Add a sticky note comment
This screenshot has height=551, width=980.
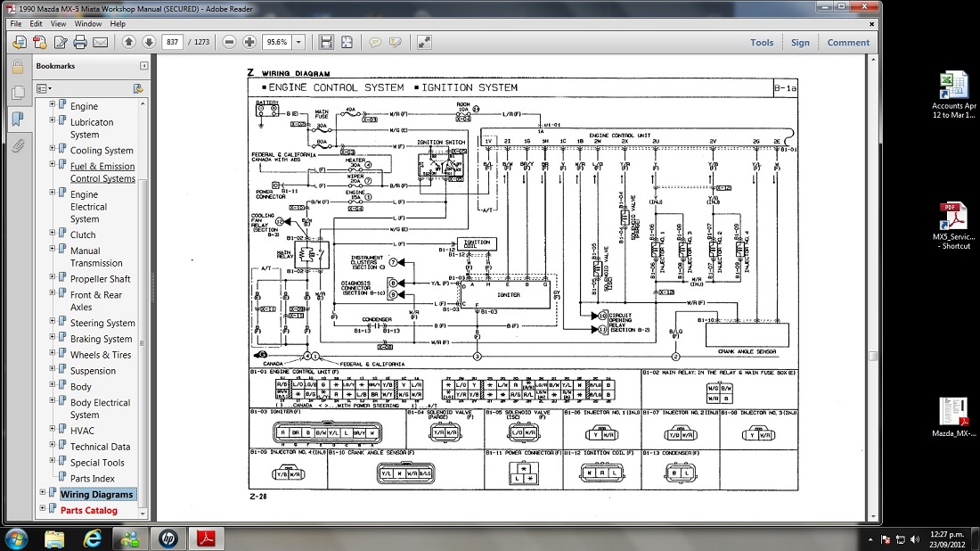tap(375, 42)
